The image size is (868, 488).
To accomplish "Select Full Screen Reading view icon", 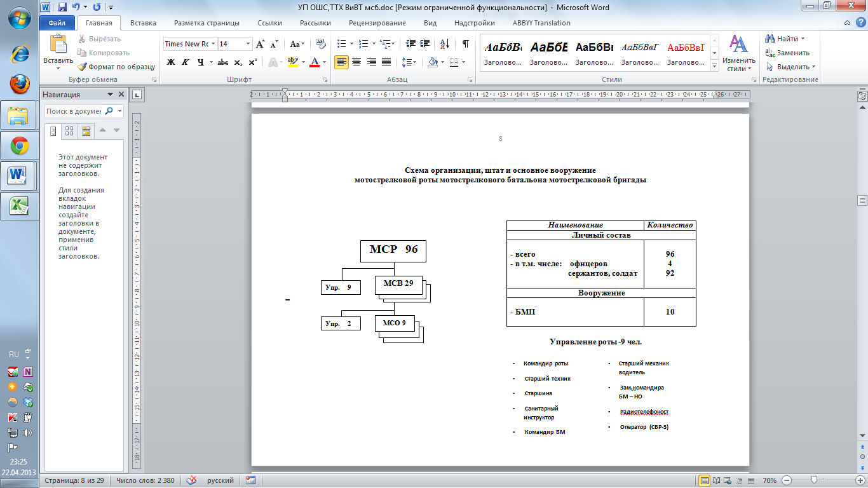I will [717, 481].
